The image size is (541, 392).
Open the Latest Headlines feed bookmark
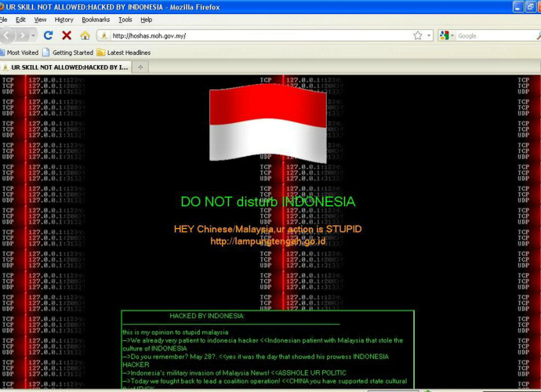124,53
